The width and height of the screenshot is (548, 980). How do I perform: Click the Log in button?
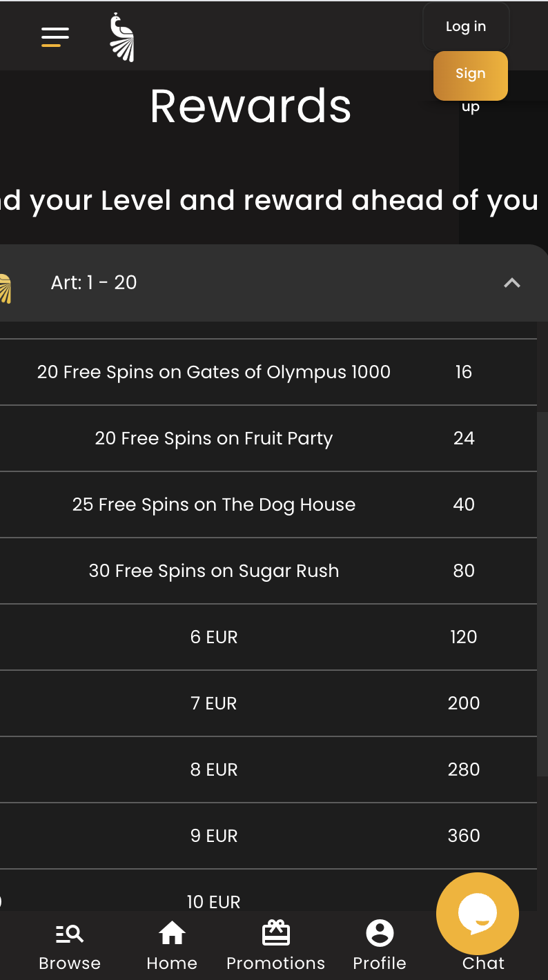466,27
